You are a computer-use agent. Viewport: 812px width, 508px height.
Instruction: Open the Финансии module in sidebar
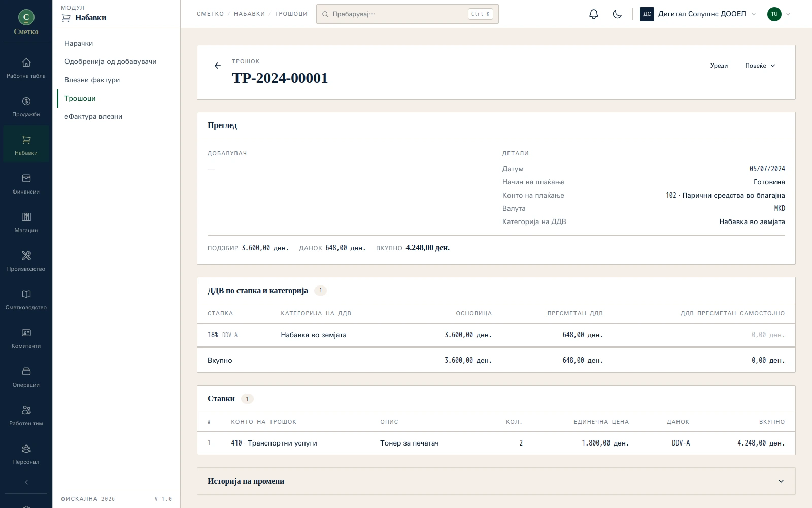(26, 184)
